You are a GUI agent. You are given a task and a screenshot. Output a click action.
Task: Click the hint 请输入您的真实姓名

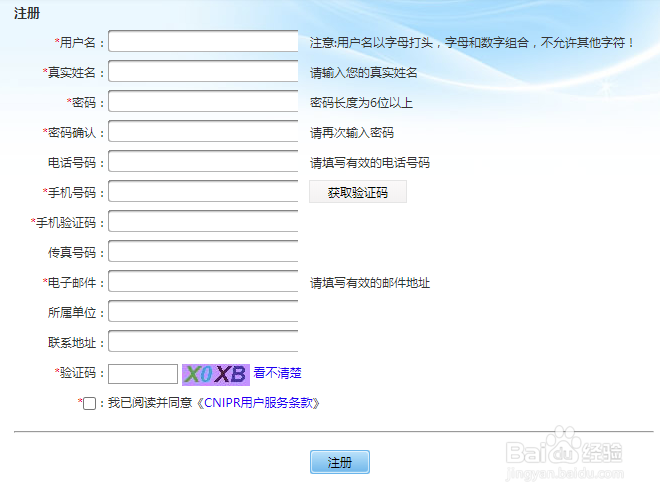pos(364,73)
